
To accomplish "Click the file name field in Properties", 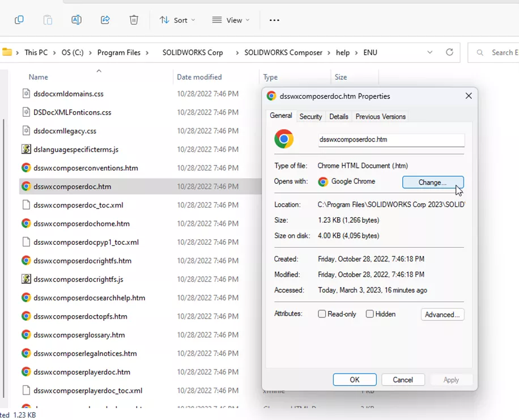I will [x=391, y=139].
